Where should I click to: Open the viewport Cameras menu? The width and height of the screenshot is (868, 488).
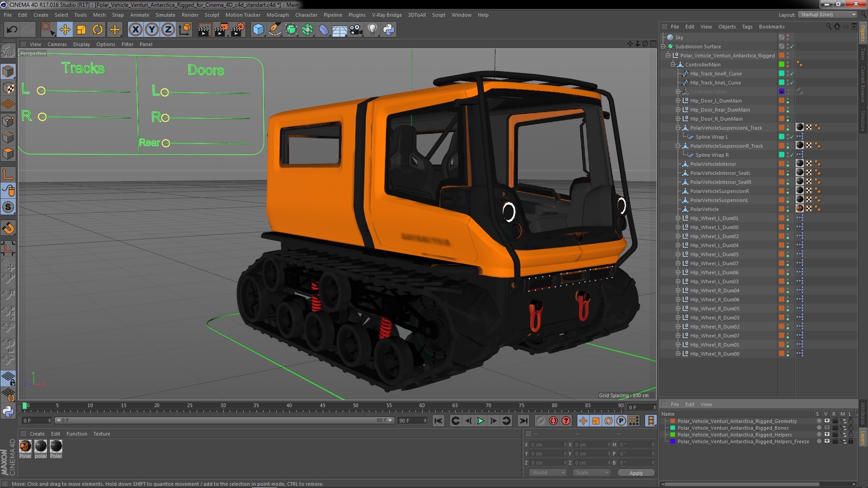57,44
